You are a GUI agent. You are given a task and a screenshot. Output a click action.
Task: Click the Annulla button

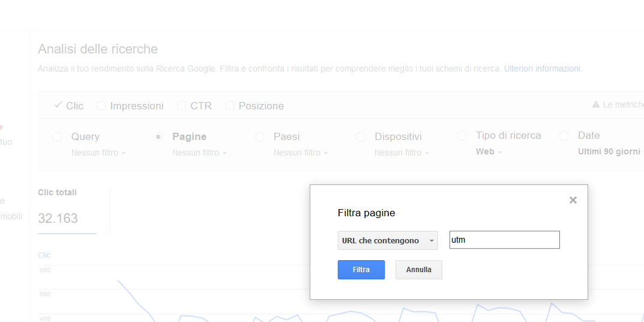coord(418,270)
